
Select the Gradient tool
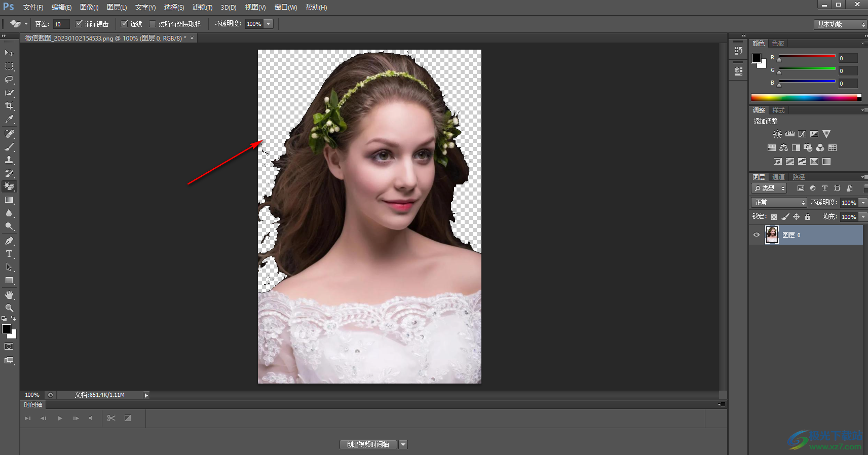[9, 200]
